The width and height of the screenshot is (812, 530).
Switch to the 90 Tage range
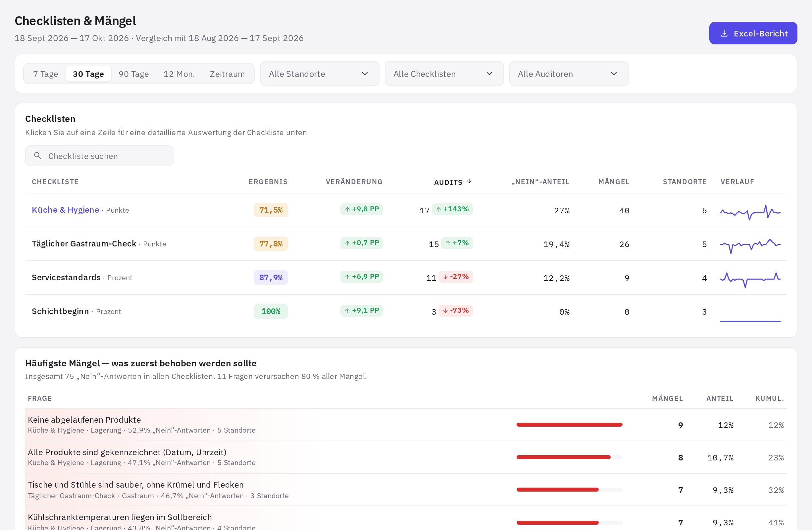point(134,74)
